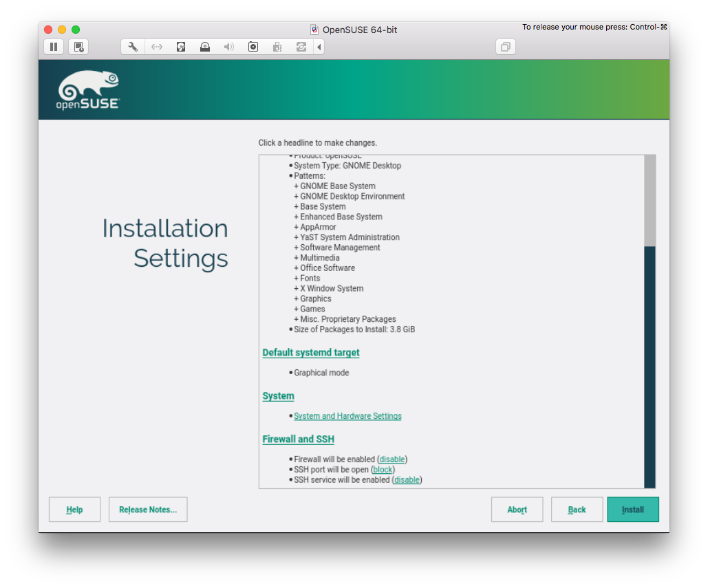Viewport: 708px width, 588px height.
Task: Click block link for SSH port
Action: [x=383, y=470]
